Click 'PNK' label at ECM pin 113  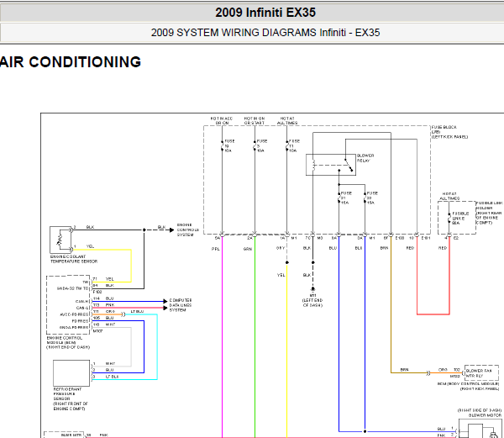tap(110, 305)
